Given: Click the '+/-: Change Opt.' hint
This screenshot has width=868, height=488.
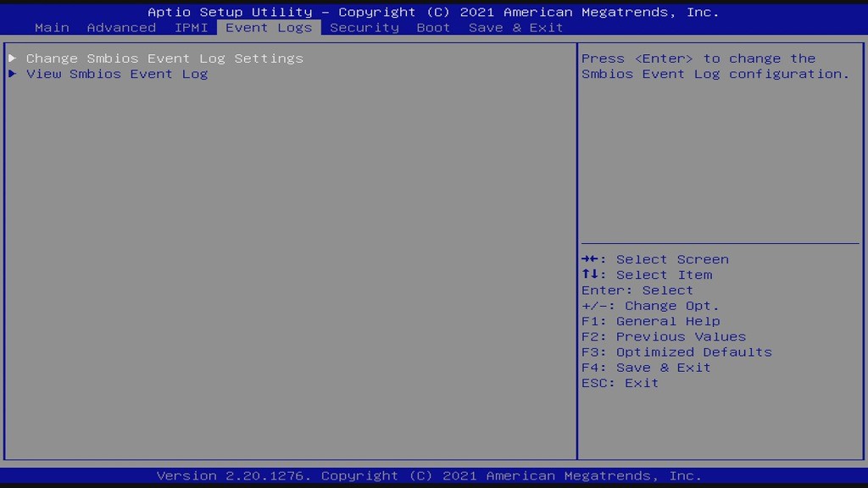Looking at the screenshot, I should tap(650, 305).
